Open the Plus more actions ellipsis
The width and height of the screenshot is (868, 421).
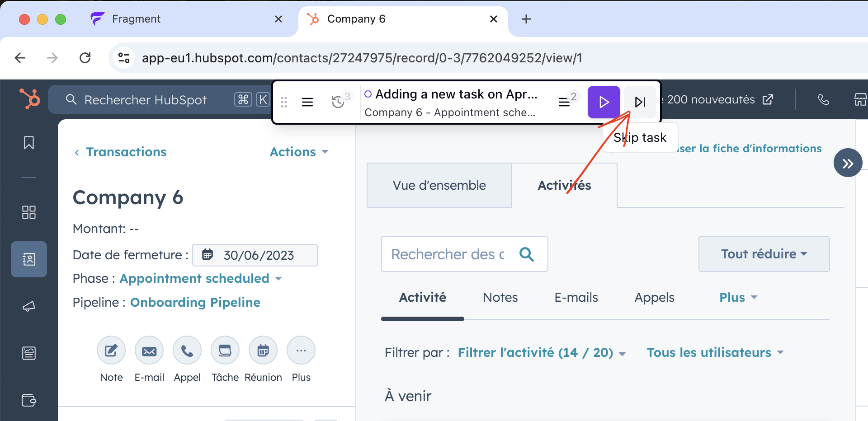click(301, 350)
